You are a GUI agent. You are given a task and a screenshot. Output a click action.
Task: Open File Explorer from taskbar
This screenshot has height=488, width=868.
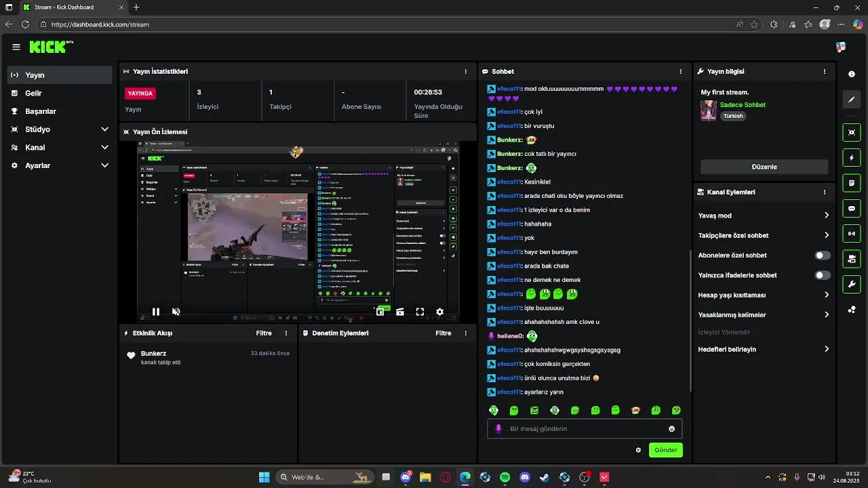[x=425, y=477]
